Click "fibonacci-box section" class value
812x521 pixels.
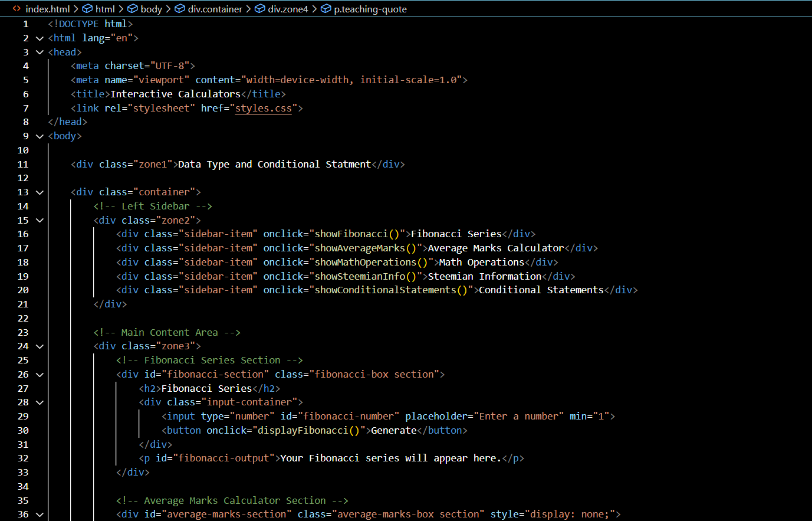coord(374,375)
